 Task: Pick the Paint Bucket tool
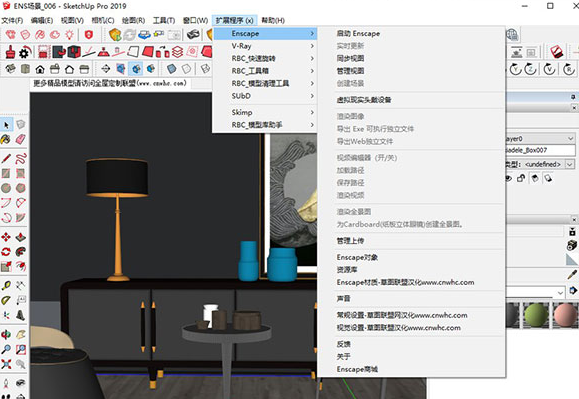pyautogui.click(x=6, y=139)
